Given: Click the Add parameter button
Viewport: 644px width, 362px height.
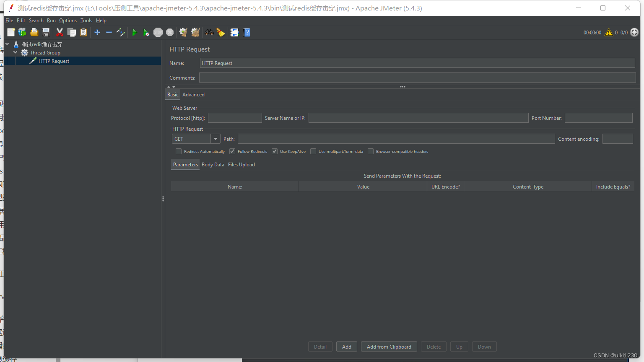Looking at the screenshot, I should point(347,346).
